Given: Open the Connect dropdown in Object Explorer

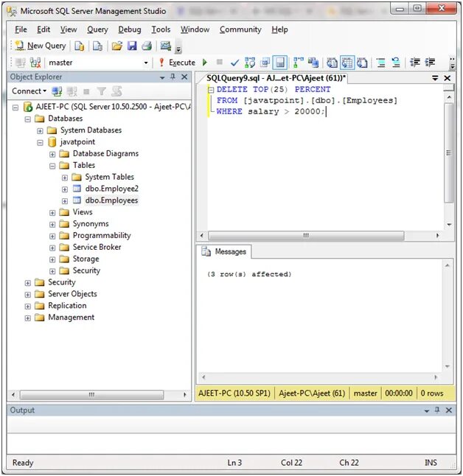Looking at the screenshot, I should (x=29, y=91).
